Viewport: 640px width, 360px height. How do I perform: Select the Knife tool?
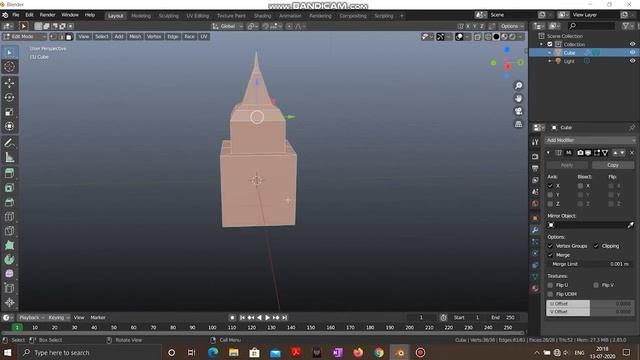click(9, 231)
